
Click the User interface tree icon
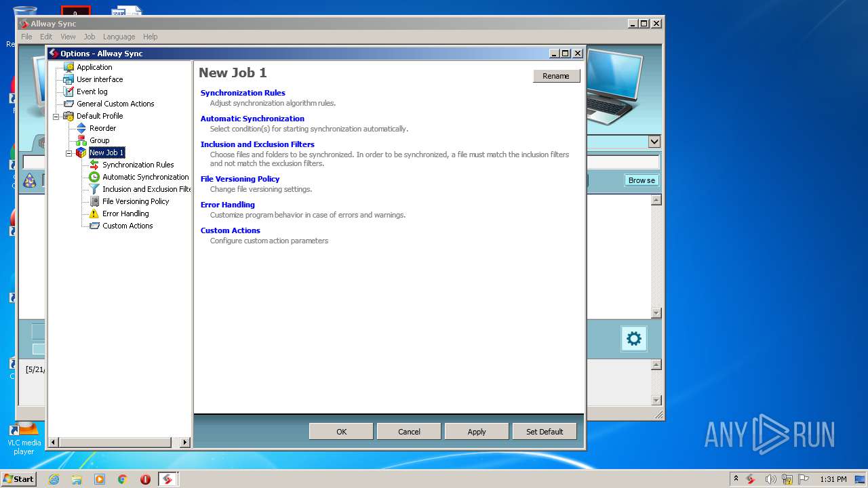[68, 79]
